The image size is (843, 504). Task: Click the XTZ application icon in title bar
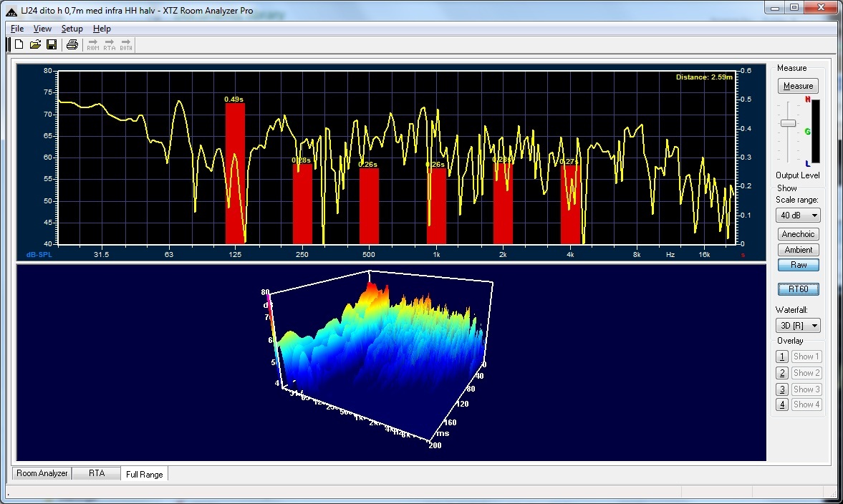pos(11,11)
